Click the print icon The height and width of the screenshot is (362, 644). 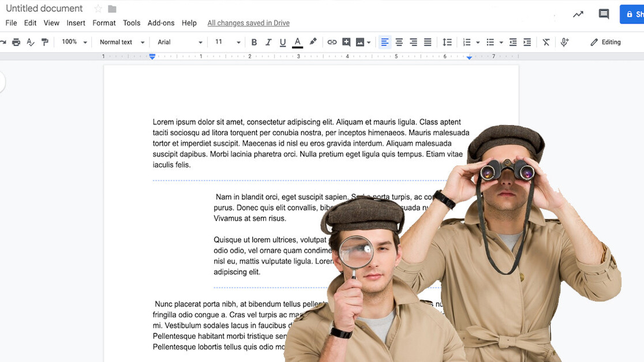(x=16, y=42)
